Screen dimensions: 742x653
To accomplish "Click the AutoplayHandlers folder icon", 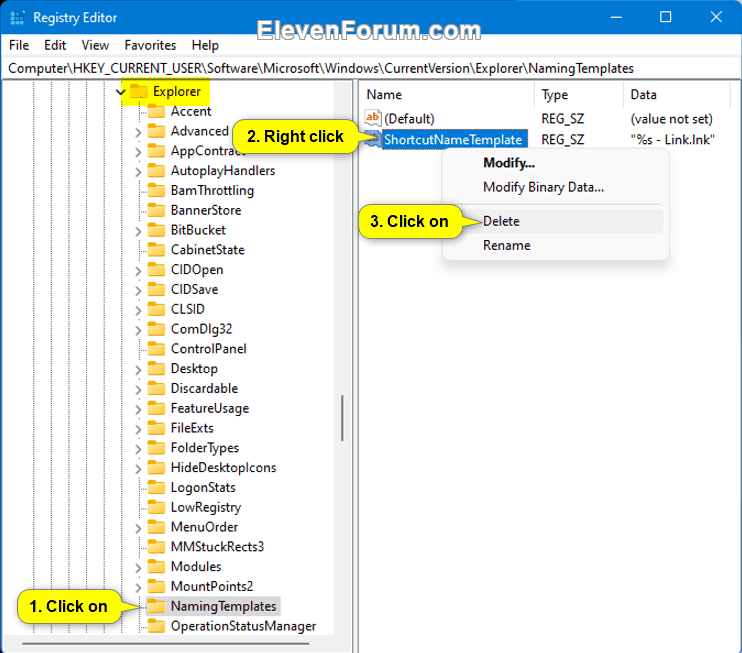I will (156, 171).
